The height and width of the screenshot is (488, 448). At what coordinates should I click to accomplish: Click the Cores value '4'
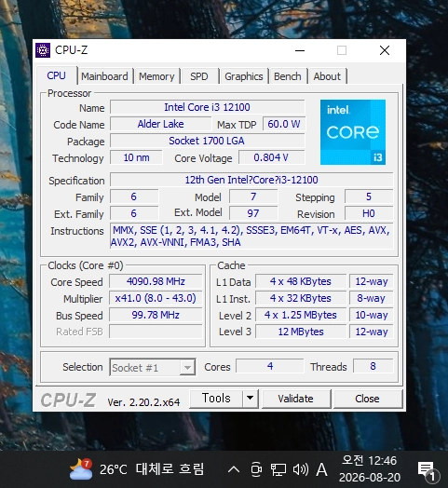click(x=270, y=366)
